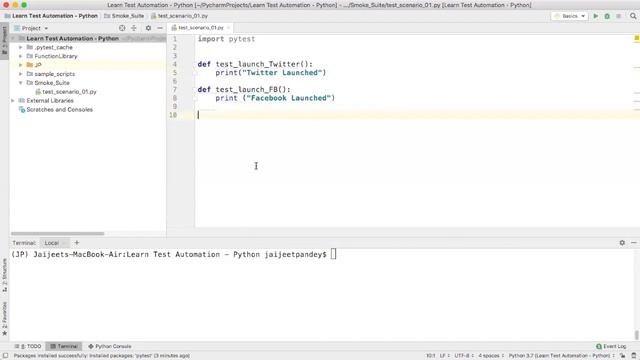The height and width of the screenshot is (360, 640).
Task: Change UTF-8 file encoding in status bar
Action: (x=464, y=356)
